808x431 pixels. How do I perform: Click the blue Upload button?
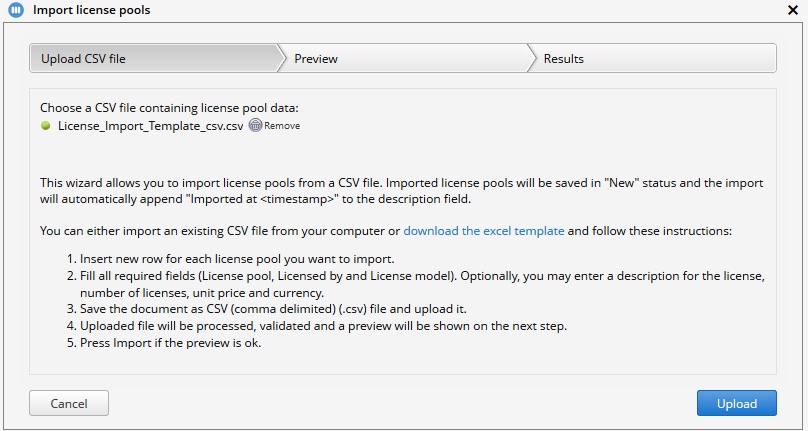click(737, 403)
